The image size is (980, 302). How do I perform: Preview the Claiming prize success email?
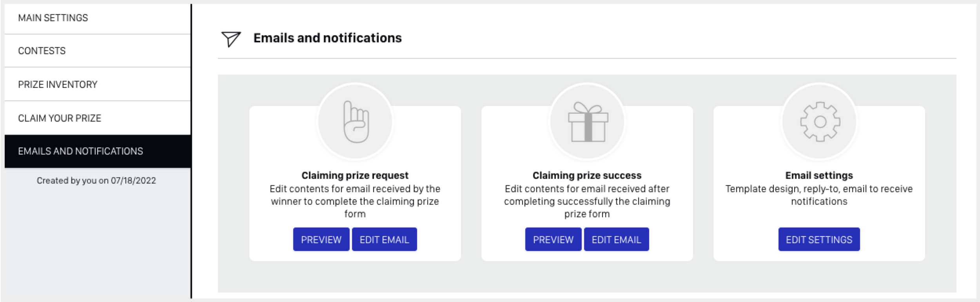(553, 240)
